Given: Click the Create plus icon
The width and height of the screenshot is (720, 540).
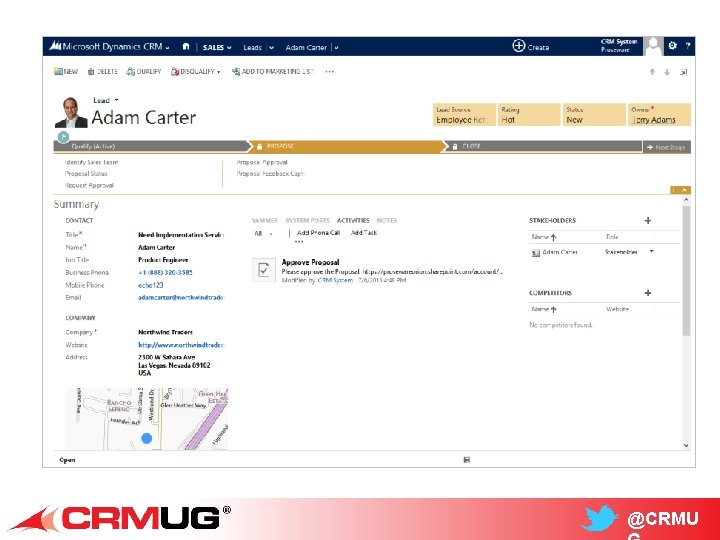Looking at the screenshot, I should pyautogui.click(x=518, y=46).
